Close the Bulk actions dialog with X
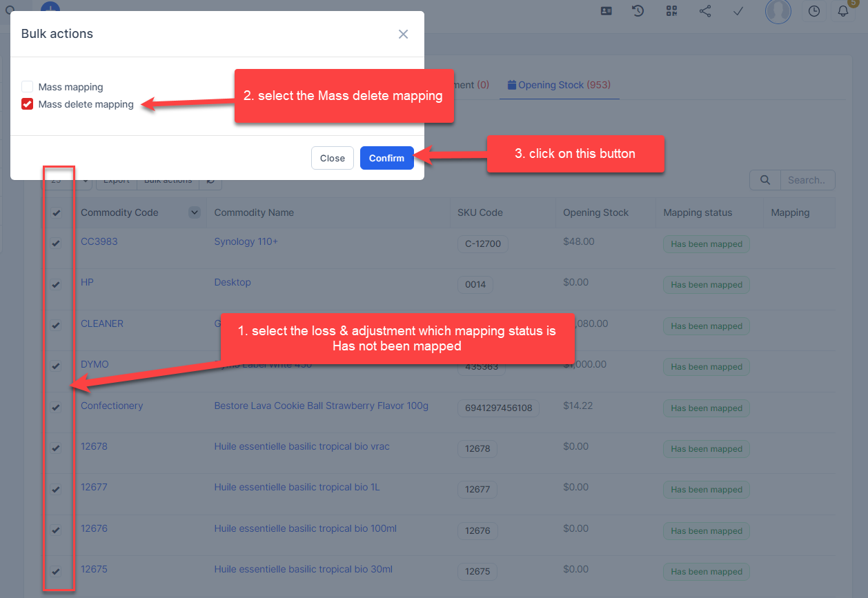868x598 pixels. click(403, 34)
